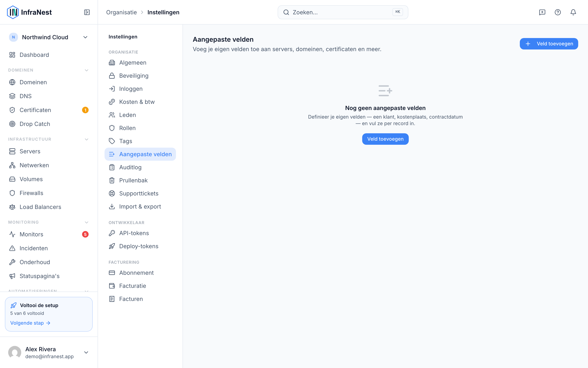Go to Organisatie breadcrumb
The width and height of the screenshot is (588, 368).
tap(121, 12)
